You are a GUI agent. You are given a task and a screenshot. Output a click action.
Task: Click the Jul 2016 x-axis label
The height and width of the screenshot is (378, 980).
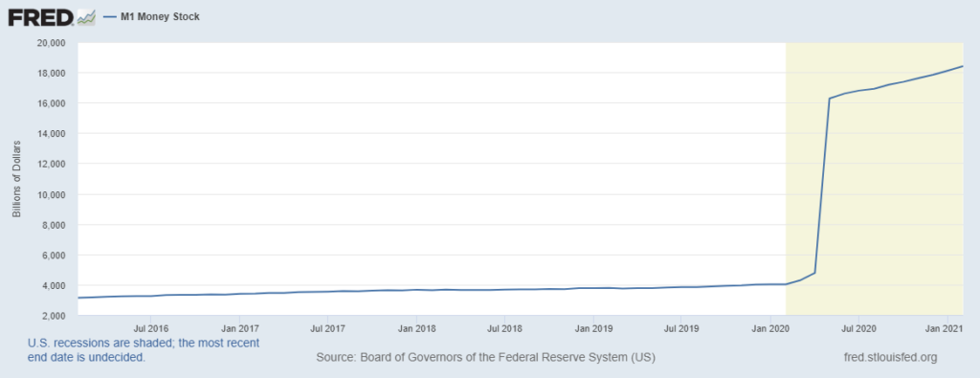(150, 327)
